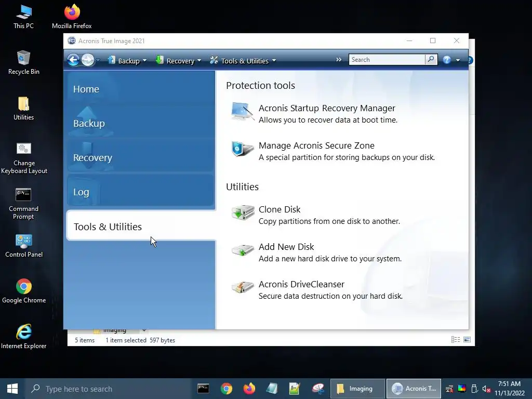This screenshot has height=399, width=532.
Task: Click the Add New Disk icon
Action: 243,250
